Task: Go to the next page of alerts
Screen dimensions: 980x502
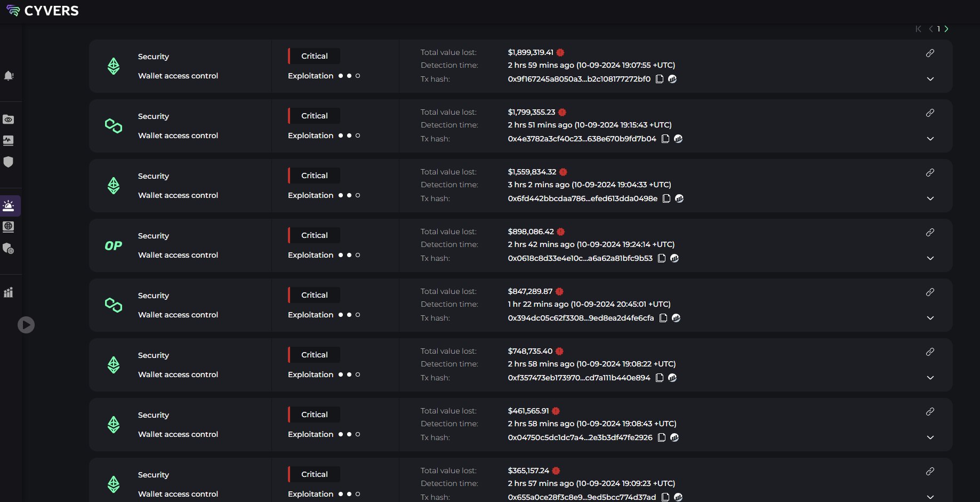Action: point(946,29)
